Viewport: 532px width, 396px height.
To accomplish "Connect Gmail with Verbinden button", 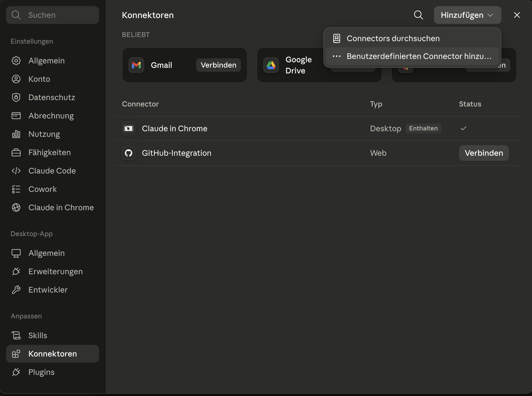I will click(x=218, y=65).
